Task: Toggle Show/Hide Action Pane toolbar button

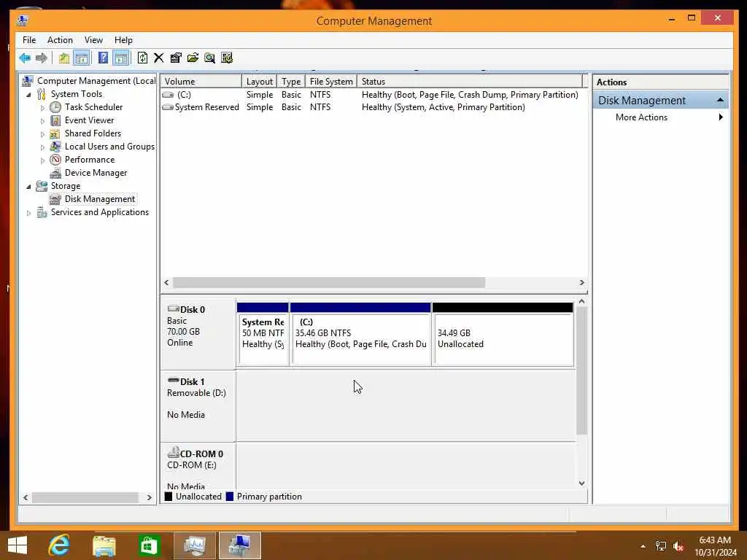Action: pos(121,58)
